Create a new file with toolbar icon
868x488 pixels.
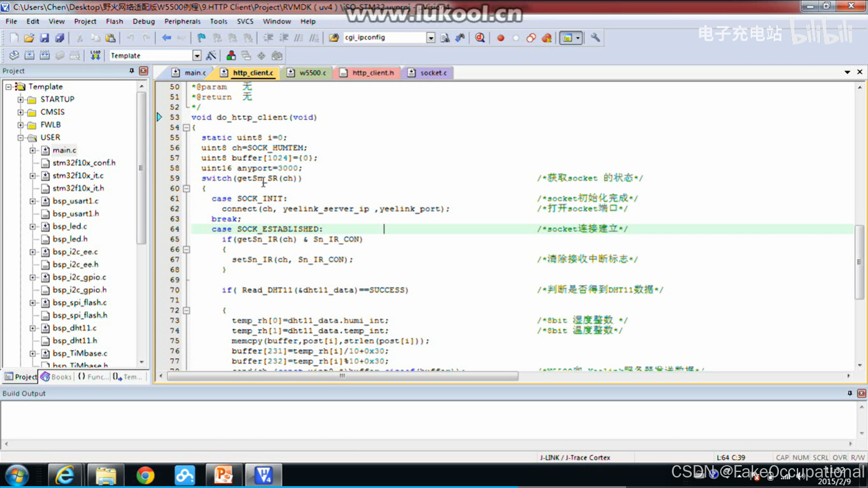(x=14, y=38)
